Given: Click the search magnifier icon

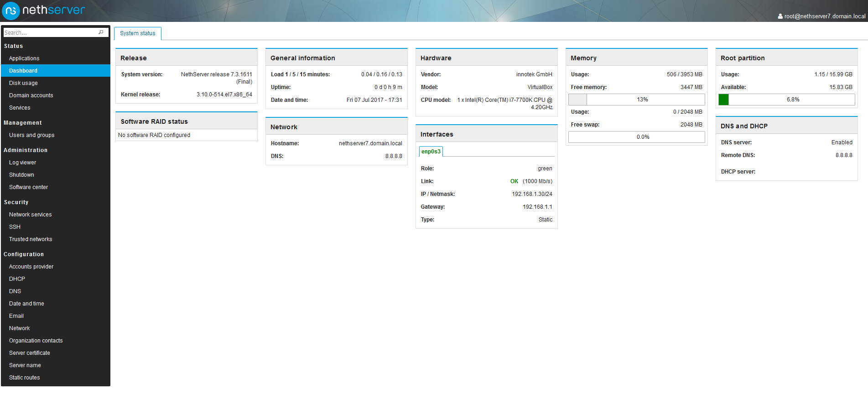Looking at the screenshot, I should 101,32.
